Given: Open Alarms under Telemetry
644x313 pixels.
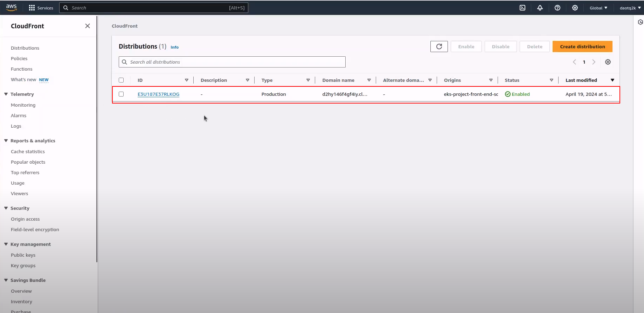Looking at the screenshot, I should click(x=19, y=115).
